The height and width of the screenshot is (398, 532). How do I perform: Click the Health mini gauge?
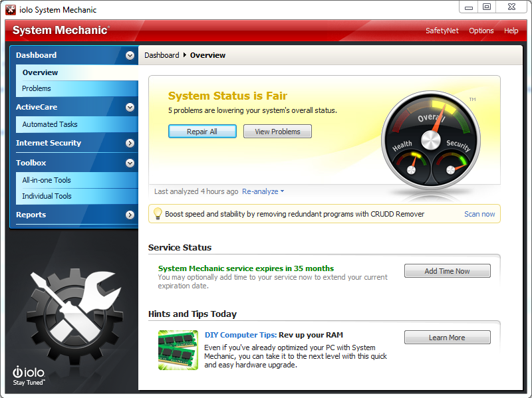(x=411, y=163)
